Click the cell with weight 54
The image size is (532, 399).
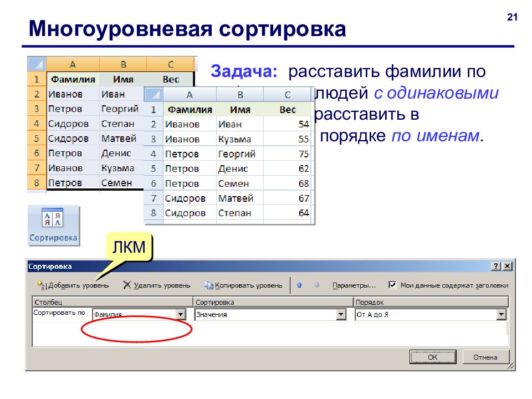pos(288,124)
